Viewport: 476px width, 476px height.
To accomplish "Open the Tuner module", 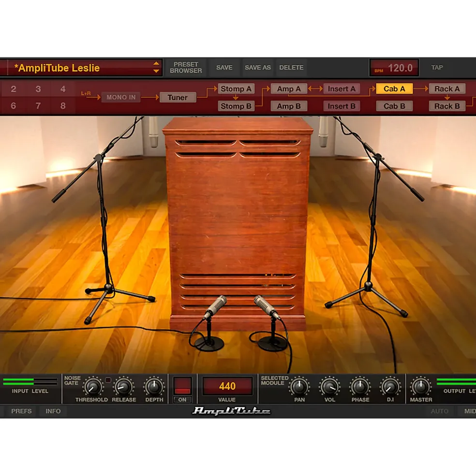I will point(178,98).
